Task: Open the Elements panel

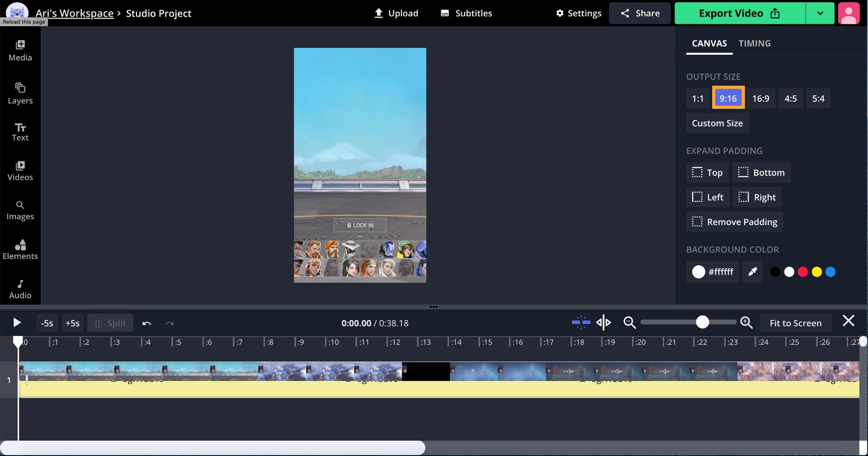Action: 20,249
